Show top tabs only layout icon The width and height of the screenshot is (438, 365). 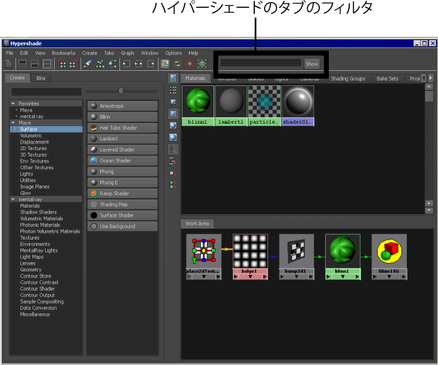click(x=22, y=64)
